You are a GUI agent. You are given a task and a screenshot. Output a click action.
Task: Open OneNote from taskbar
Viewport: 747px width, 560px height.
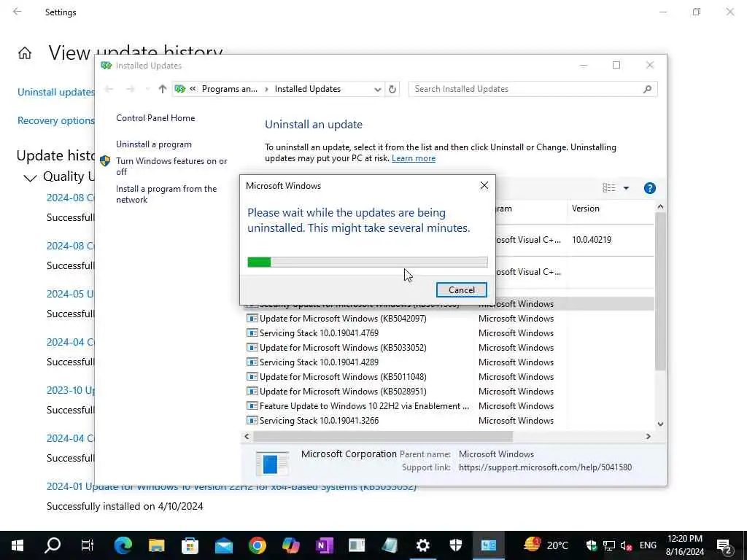(324, 545)
